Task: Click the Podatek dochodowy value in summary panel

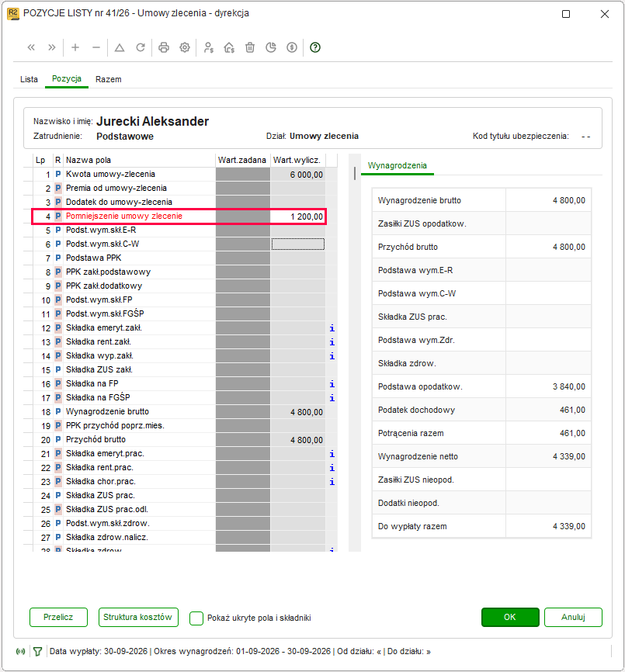Action: coord(572,410)
